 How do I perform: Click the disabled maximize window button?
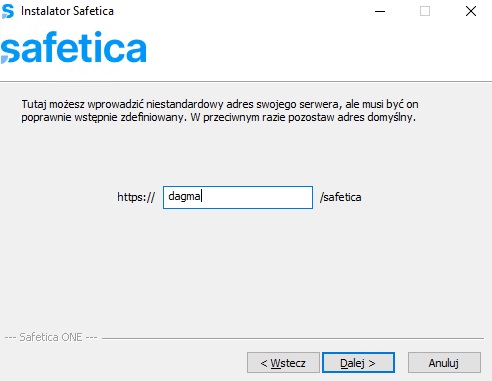pyautogui.click(x=425, y=11)
